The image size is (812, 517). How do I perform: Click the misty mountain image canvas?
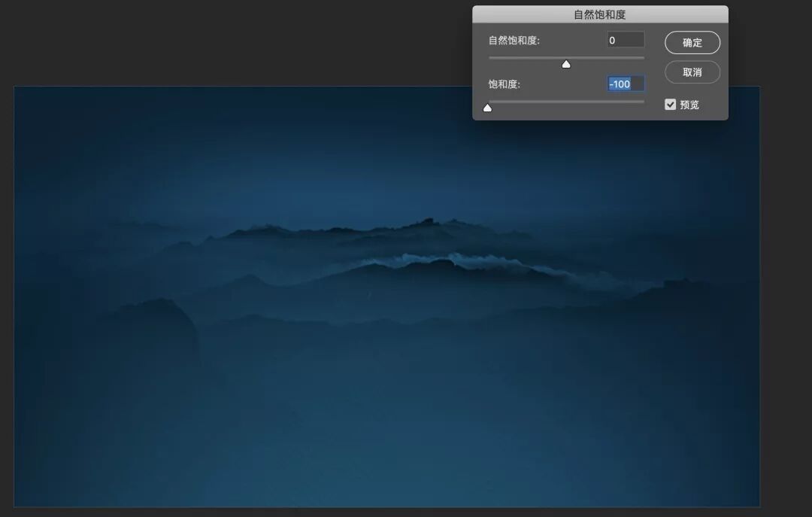pos(386,297)
